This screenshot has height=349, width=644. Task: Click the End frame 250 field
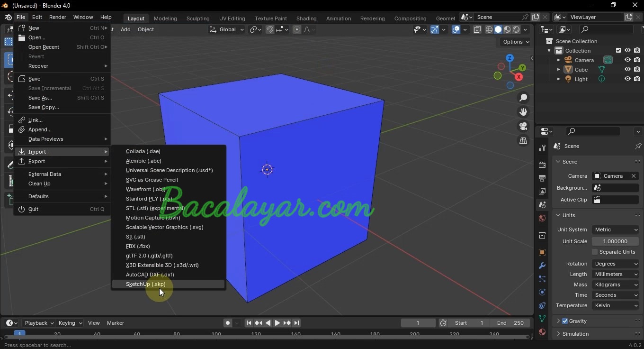click(510, 323)
